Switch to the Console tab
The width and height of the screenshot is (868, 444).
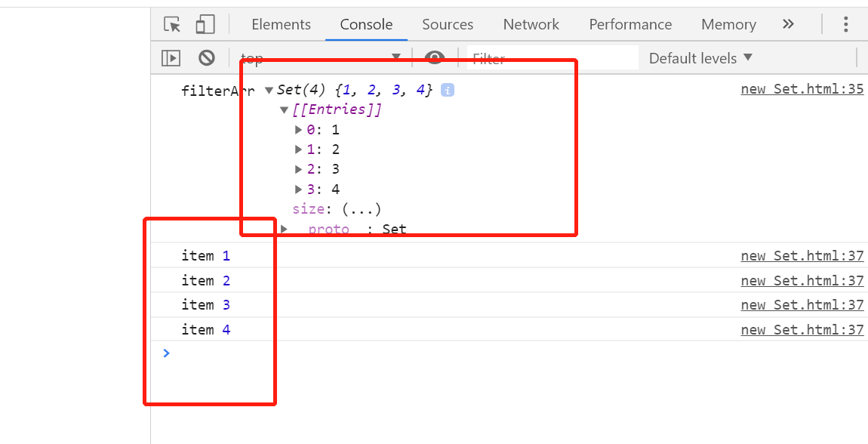point(367,24)
